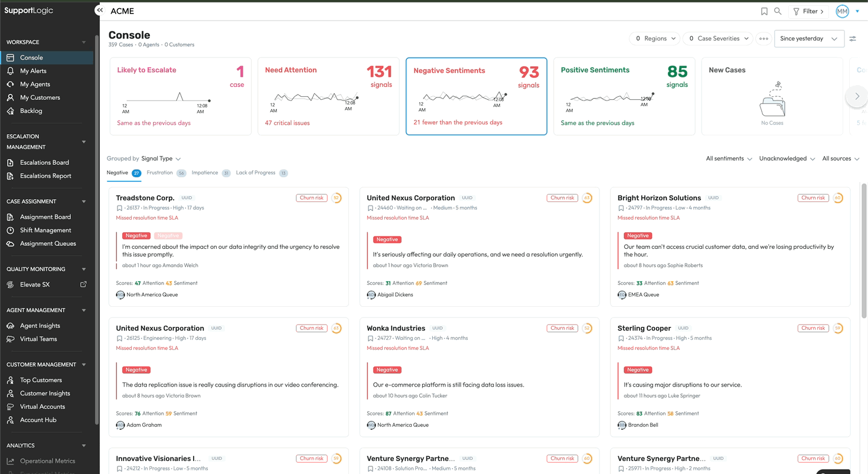Collapse the AGENT MANAGEMENT section
The height and width of the screenshot is (474, 868).
pos(83,310)
